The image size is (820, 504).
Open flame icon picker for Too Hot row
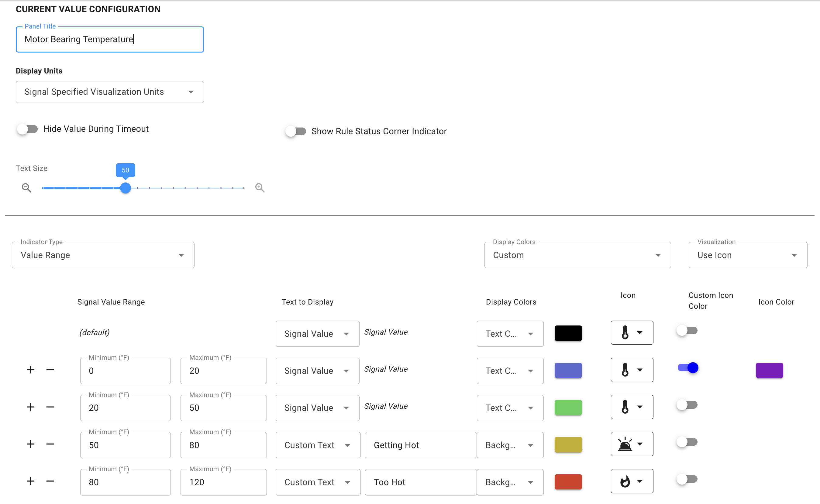pos(632,481)
